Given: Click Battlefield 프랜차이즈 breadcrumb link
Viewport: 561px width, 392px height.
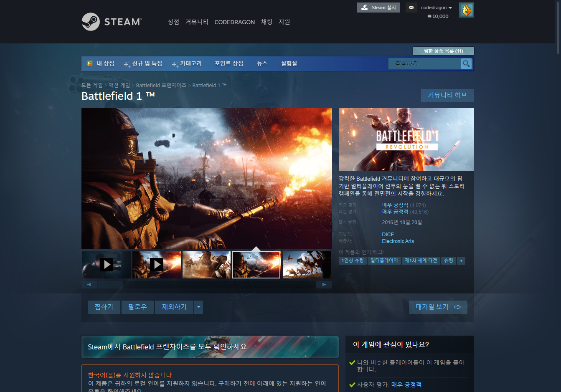Looking at the screenshot, I should 161,85.
